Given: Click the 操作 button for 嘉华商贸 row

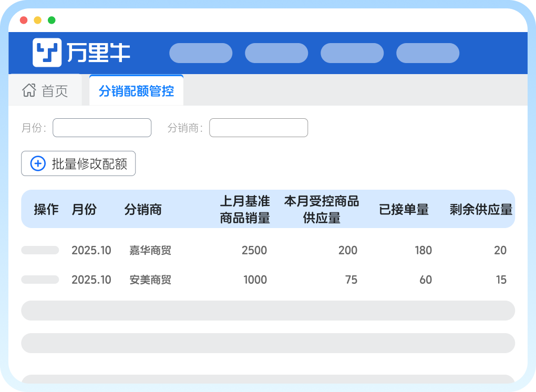Looking at the screenshot, I should coord(40,250).
